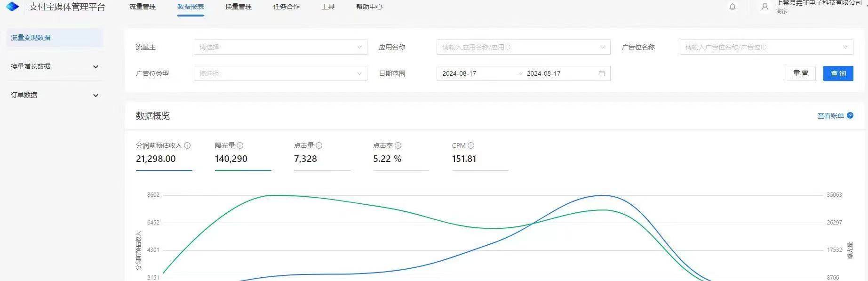Open the 帮助中心 menu

(369, 7)
